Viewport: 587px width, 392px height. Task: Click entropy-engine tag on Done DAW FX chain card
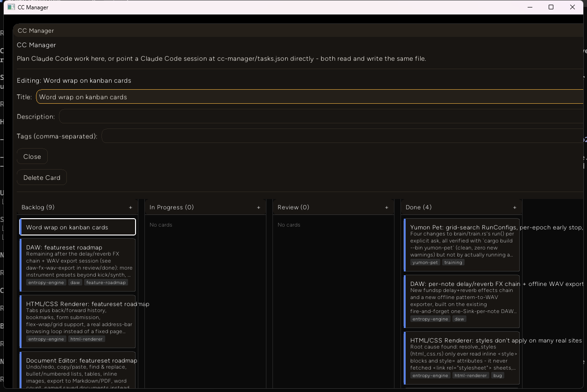point(430,319)
